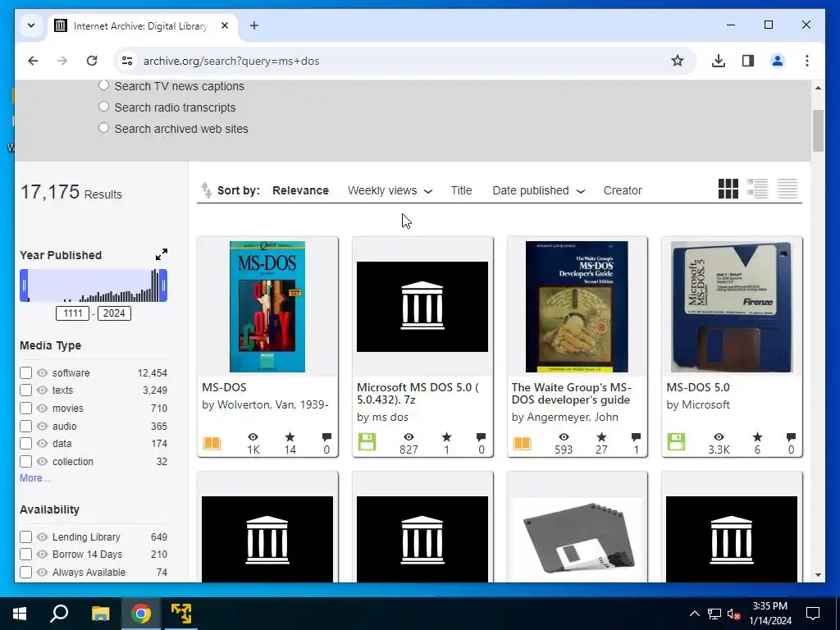840x630 pixels.
Task: Click the address bar URL
Action: point(231,61)
